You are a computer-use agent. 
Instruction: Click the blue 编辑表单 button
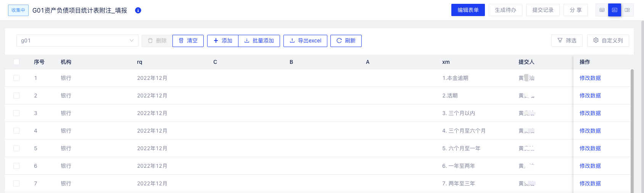(468, 10)
